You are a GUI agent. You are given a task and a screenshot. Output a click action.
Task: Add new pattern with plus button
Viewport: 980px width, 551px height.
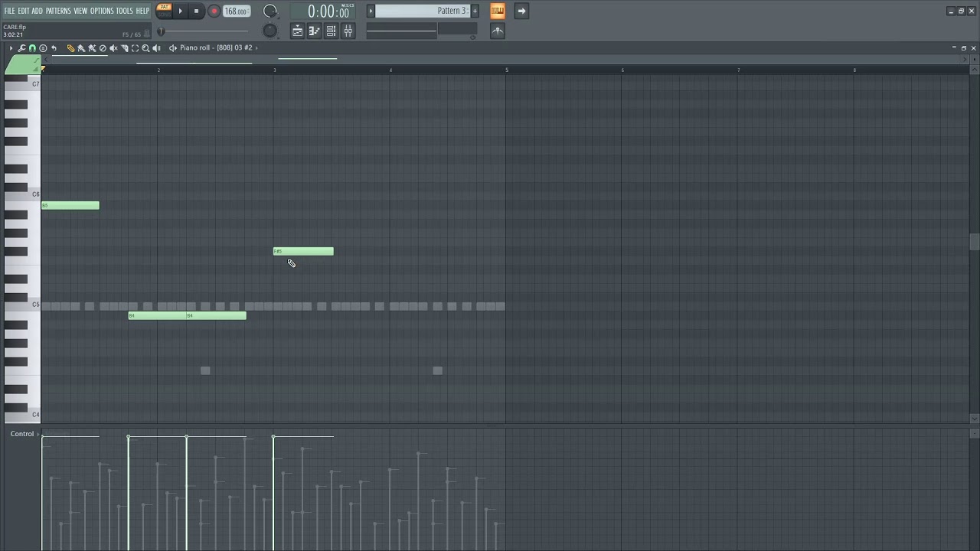[475, 11]
